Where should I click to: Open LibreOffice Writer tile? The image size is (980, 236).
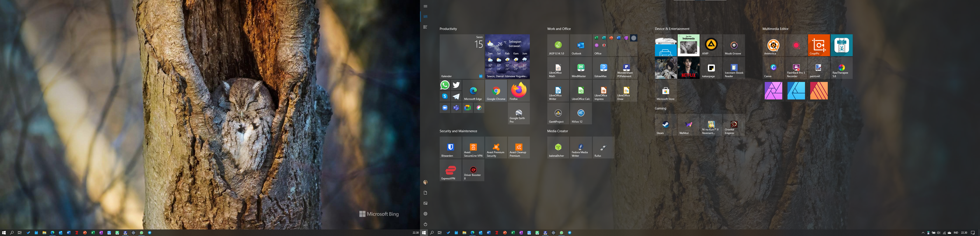(558, 91)
